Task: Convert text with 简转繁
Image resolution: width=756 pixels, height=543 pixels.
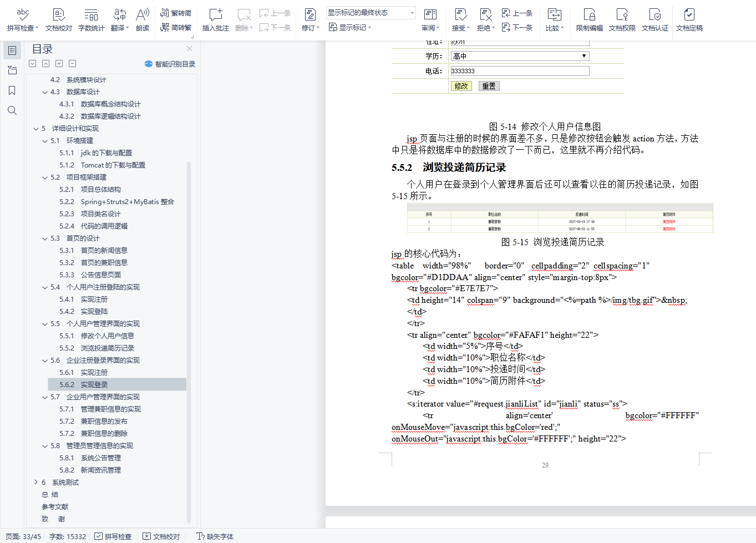Action: click(176, 27)
